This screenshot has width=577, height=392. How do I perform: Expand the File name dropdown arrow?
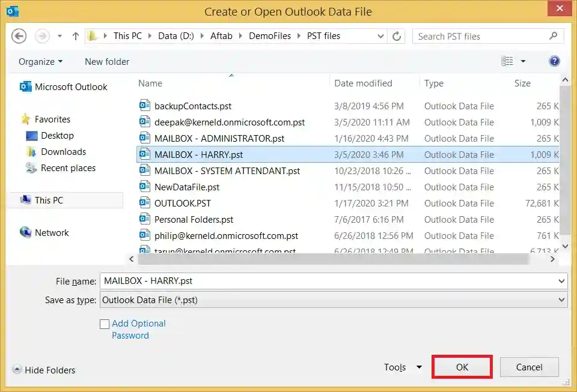point(561,281)
